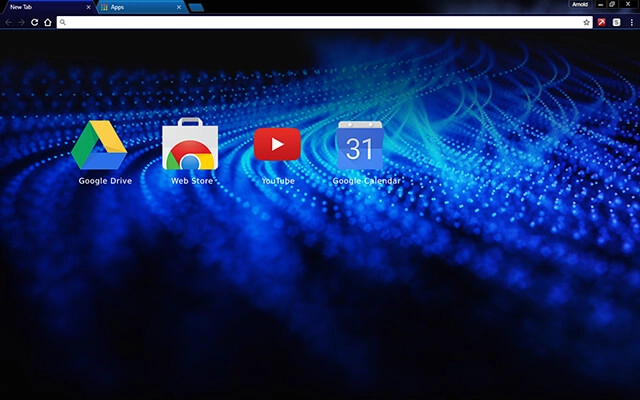
Task: Open the Google Drive app
Action: (99, 145)
